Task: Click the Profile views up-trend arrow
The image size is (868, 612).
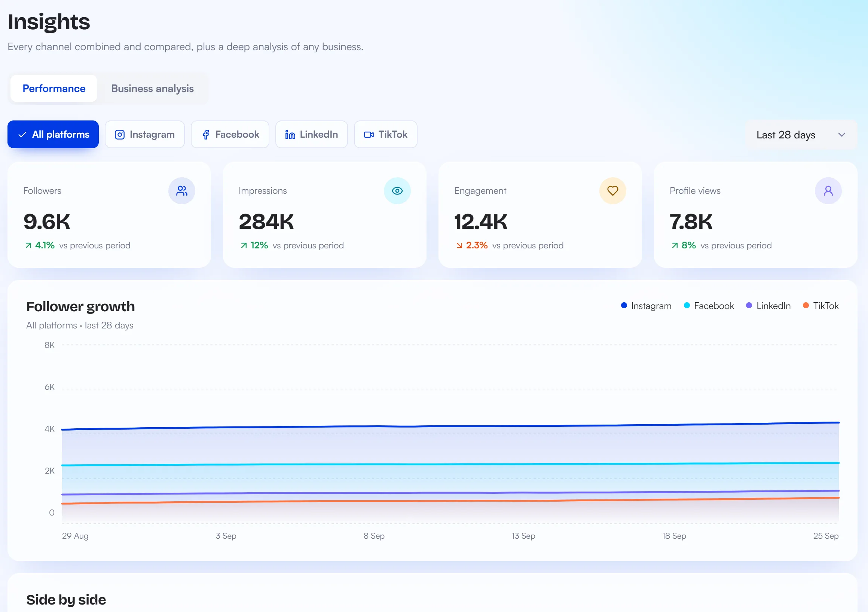Action: (x=675, y=245)
